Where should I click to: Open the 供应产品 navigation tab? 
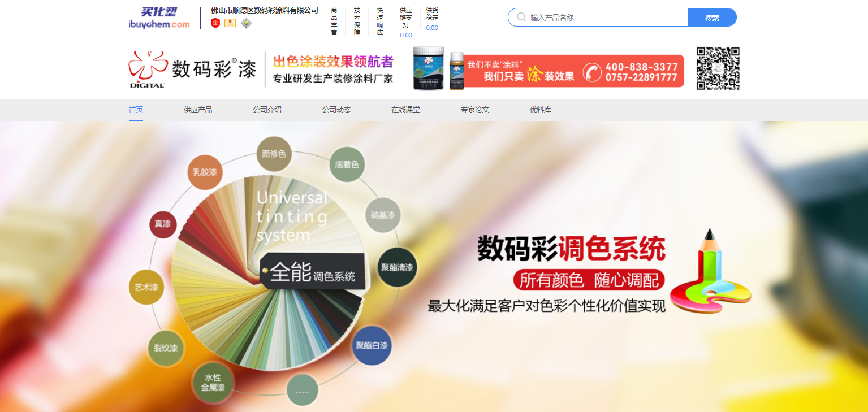198,110
